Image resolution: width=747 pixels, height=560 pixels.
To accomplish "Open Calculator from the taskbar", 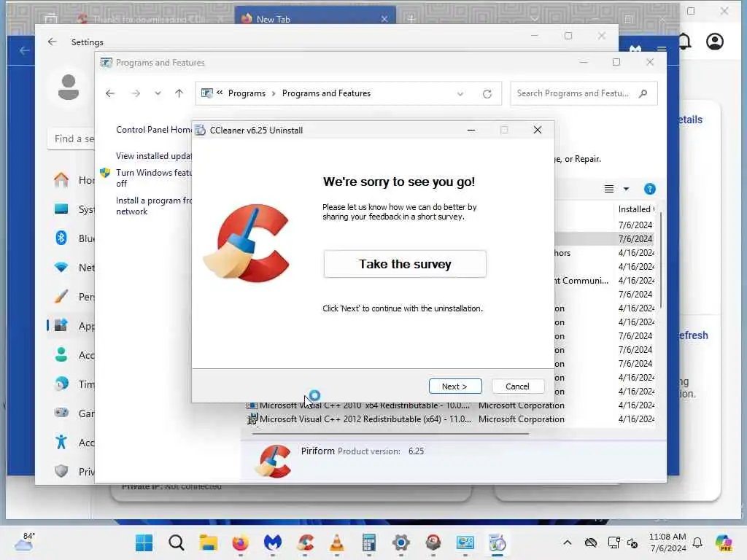I will (368, 542).
